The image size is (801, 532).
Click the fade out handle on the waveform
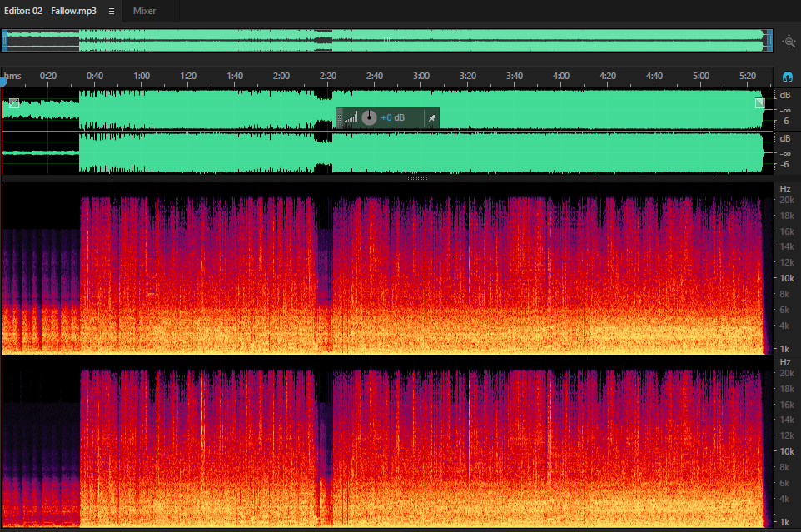pyautogui.click(x=760, y=103)
